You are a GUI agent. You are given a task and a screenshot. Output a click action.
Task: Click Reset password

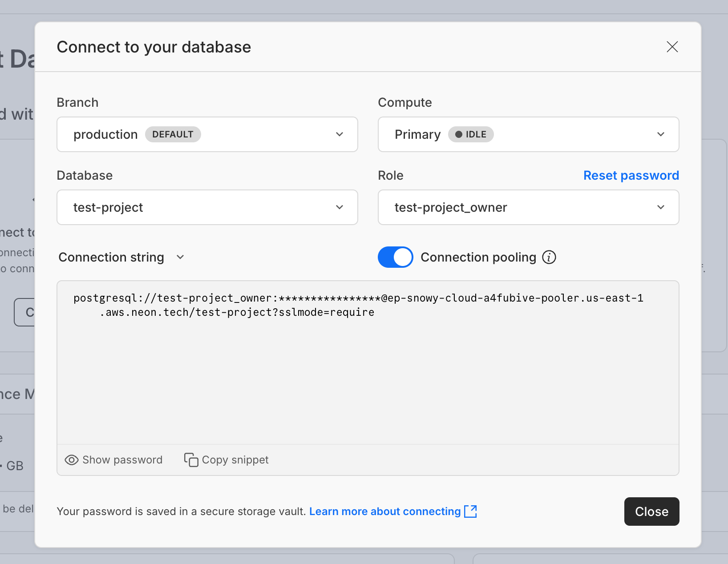point(631,175)
